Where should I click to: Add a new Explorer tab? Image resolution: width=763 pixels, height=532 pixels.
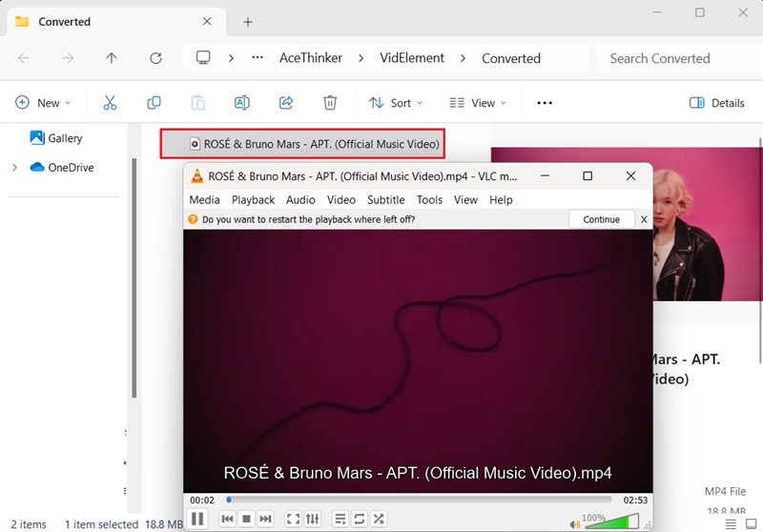[248, 22]
